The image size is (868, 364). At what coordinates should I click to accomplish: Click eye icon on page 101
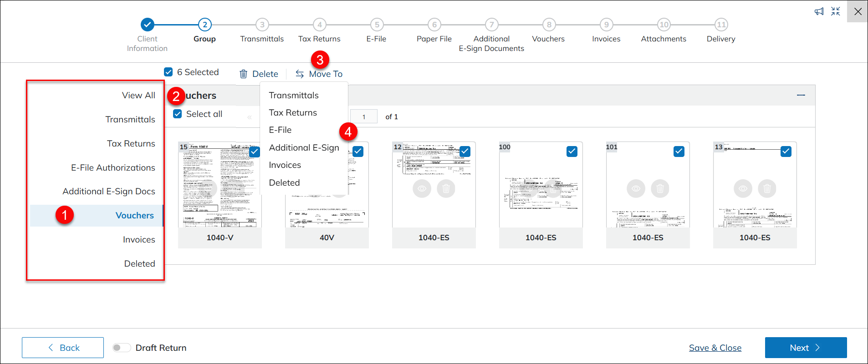[636, 188]
